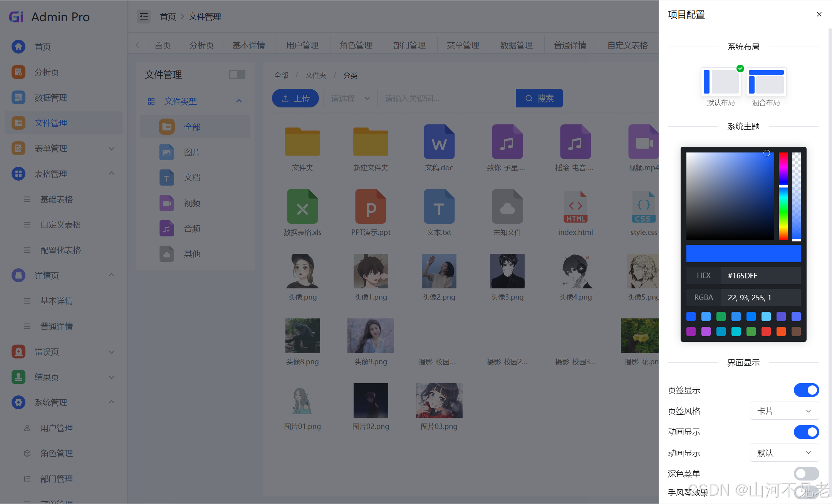Viewport: 832px width, 504px height.
Task: Switch to the 数据管理 tab
Action: [x=516, y=45]
